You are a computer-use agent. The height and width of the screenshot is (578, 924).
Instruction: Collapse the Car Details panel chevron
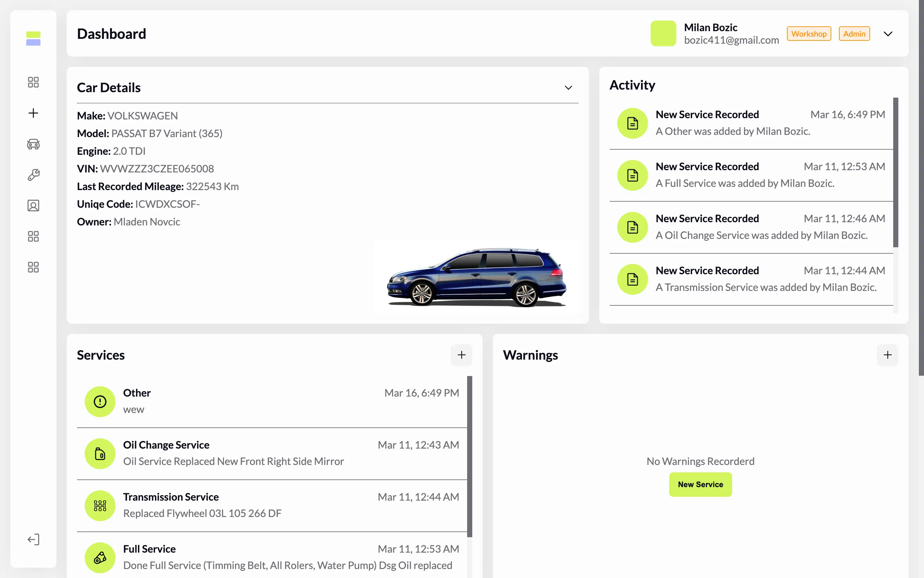pos(569,88)
